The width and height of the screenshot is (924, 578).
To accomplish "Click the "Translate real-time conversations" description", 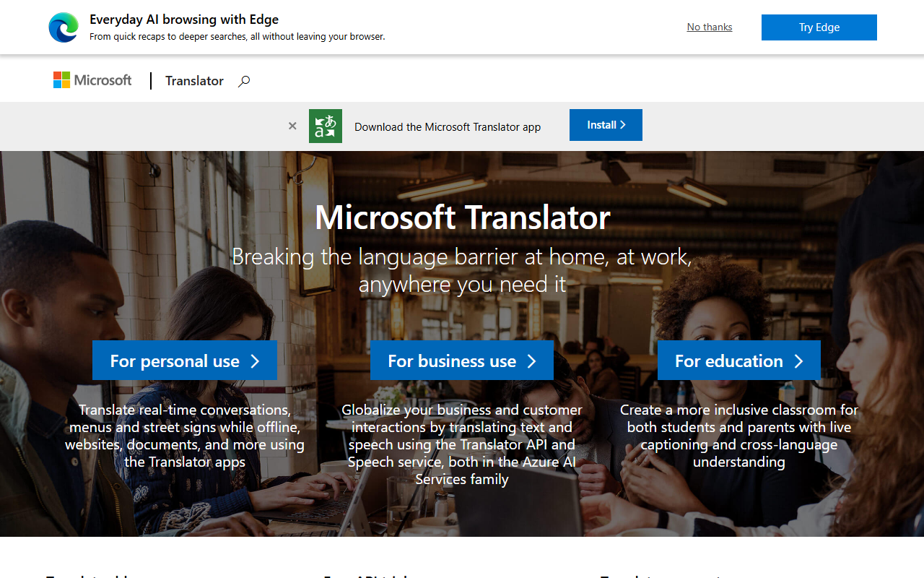I will click(x=185, y=436).
